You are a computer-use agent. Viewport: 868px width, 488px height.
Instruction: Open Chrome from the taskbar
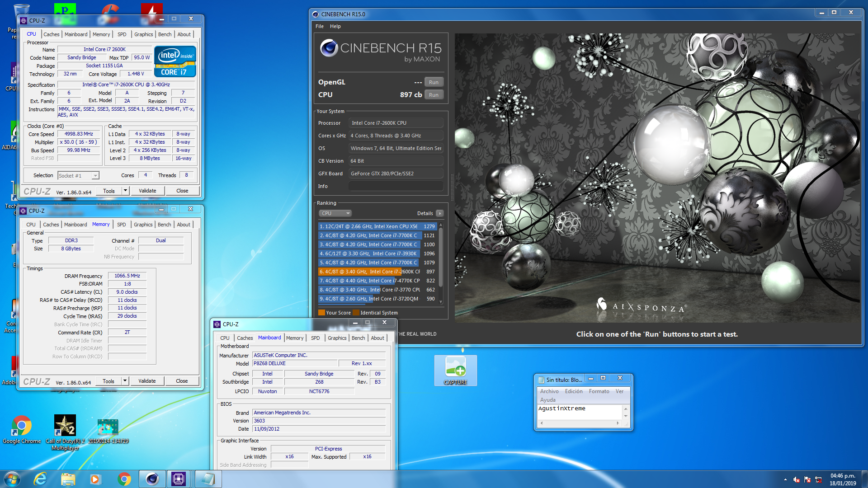pos(124,479)
